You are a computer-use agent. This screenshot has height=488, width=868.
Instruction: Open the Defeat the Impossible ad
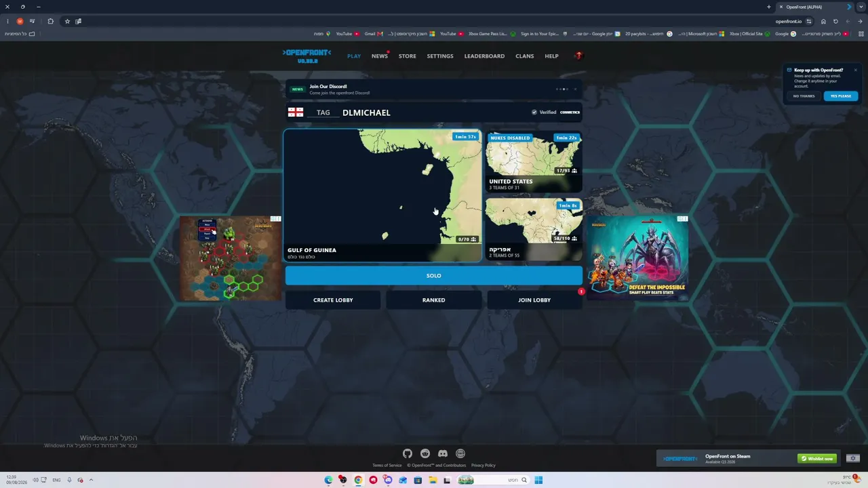[x=637, y=258]
